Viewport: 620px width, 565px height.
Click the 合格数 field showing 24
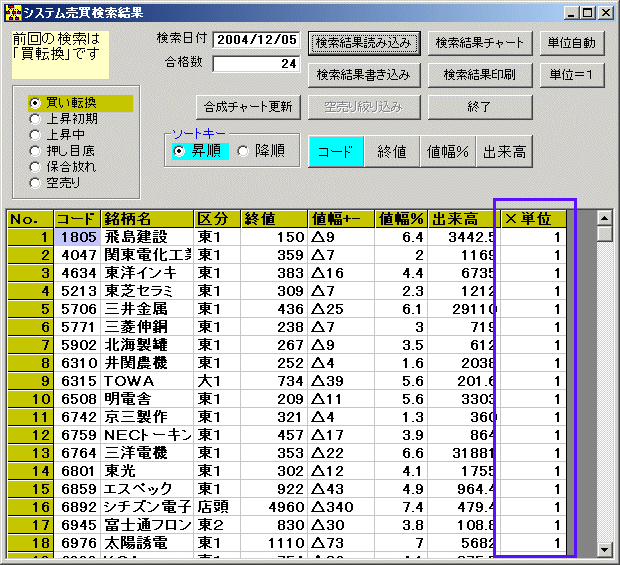click(256, 64)
